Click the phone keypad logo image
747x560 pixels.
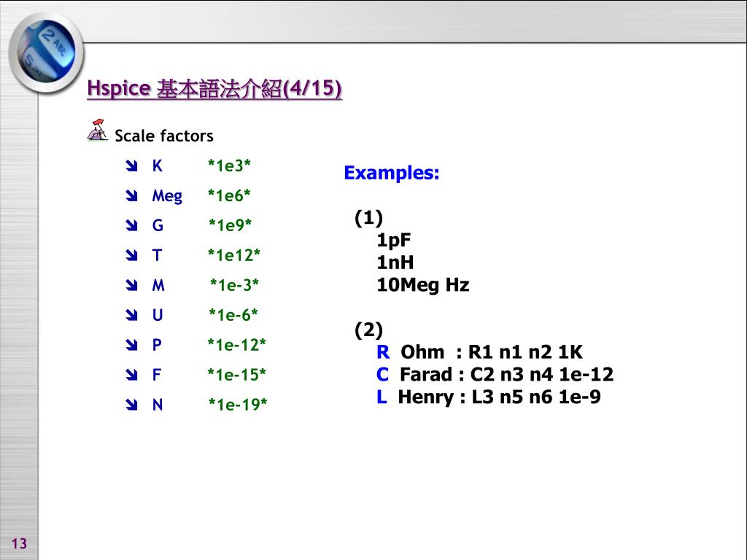tap(46, 52)
